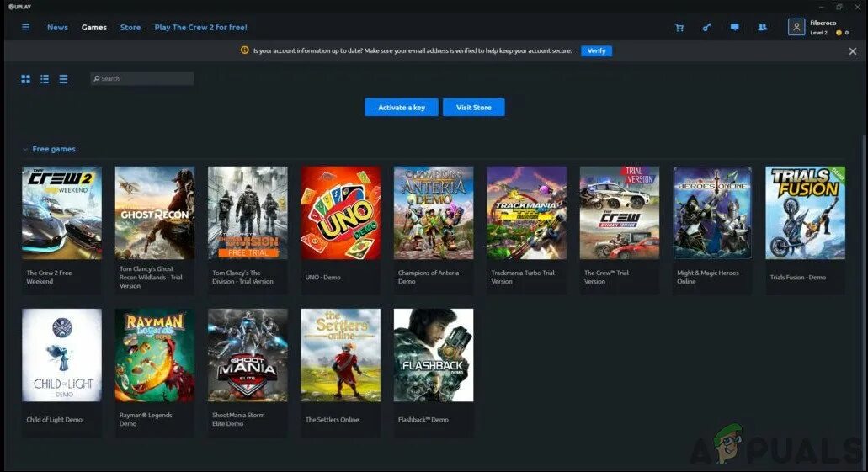Open the friends list icon

point(762,27)
